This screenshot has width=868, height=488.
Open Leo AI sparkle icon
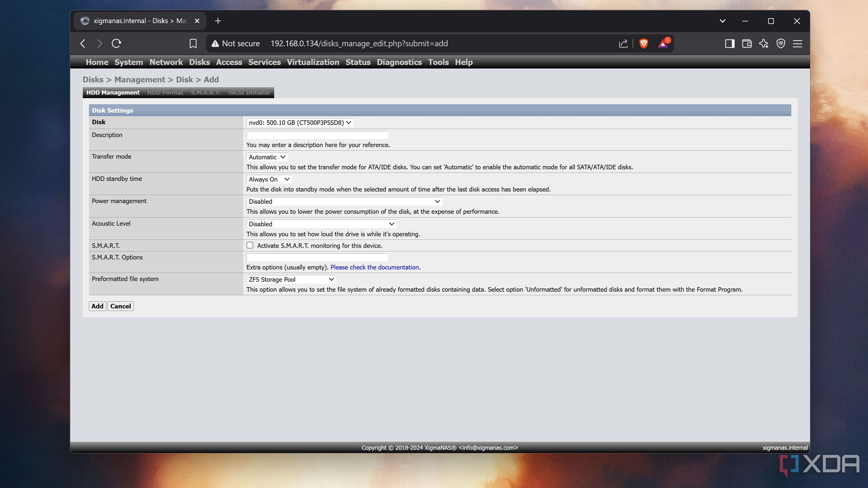764,43
